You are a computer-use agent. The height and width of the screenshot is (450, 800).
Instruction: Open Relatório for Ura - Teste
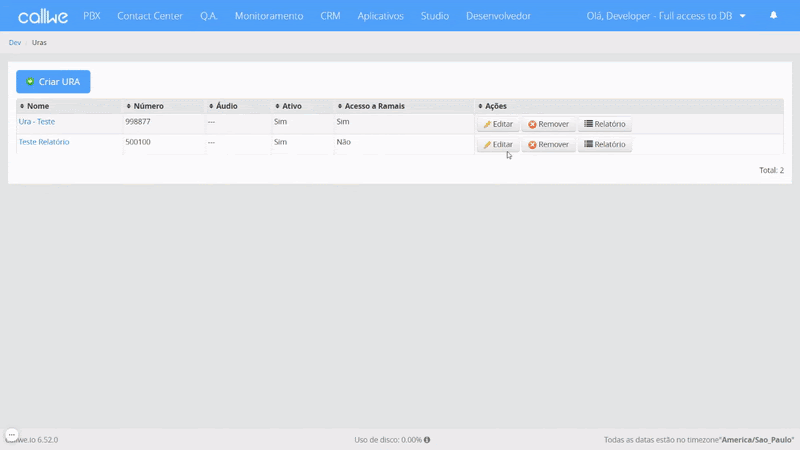coord(605,124)
